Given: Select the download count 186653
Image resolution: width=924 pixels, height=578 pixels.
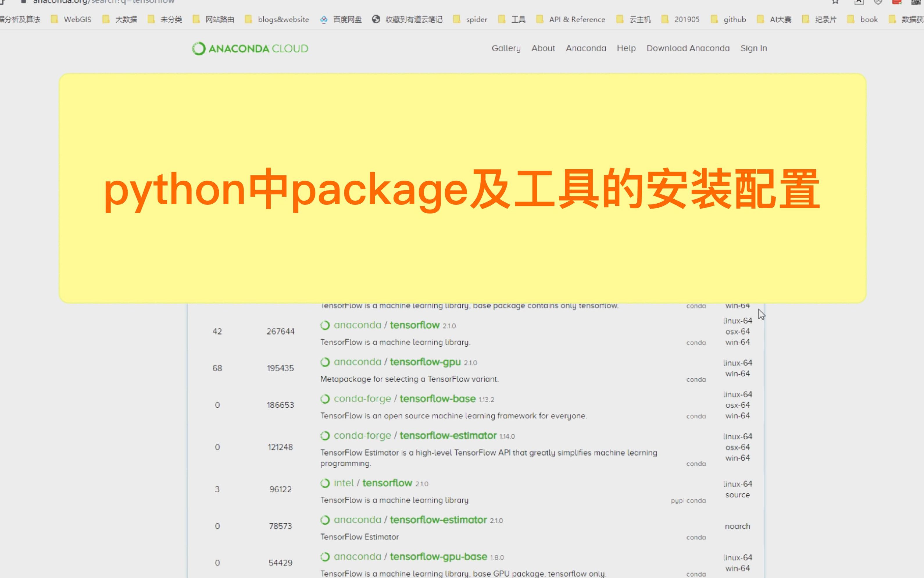Looking at the screenshot, I should point(280,405).
